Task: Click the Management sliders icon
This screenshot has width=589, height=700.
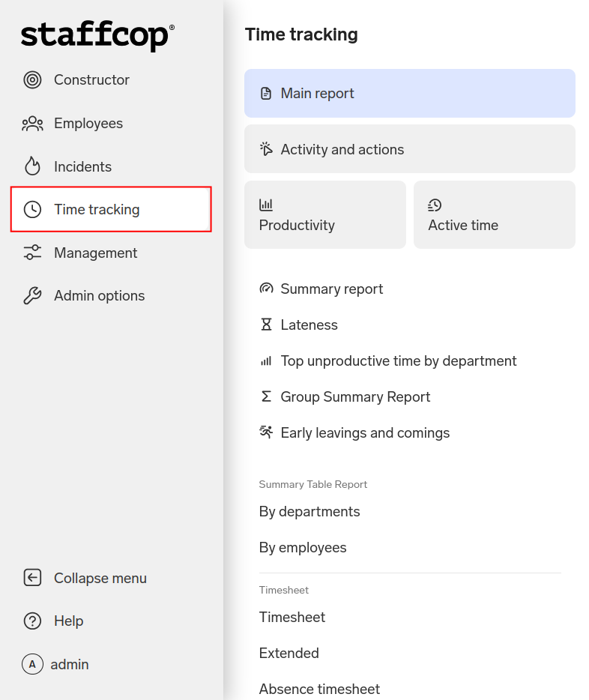Action: [x=32, y=253]
